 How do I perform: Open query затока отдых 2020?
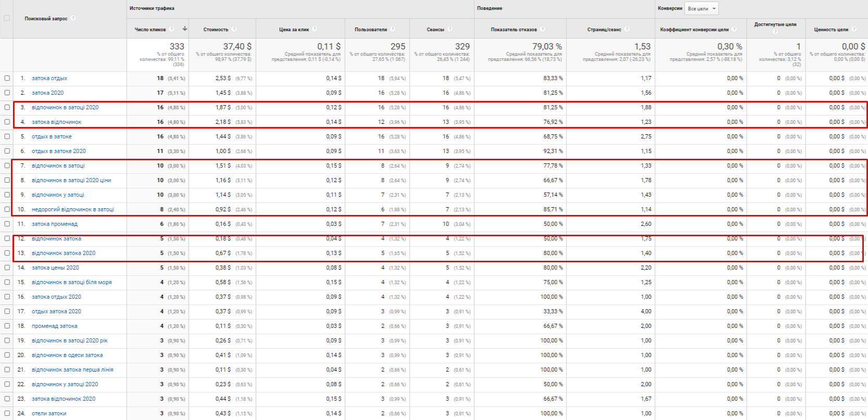click(x=56, y=297)
